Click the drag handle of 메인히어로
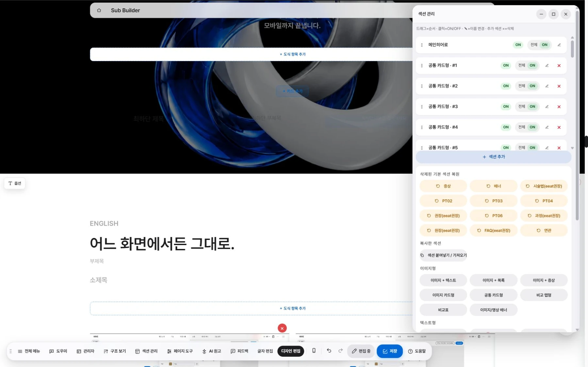 pyautogui.click(x=422, y=45)
